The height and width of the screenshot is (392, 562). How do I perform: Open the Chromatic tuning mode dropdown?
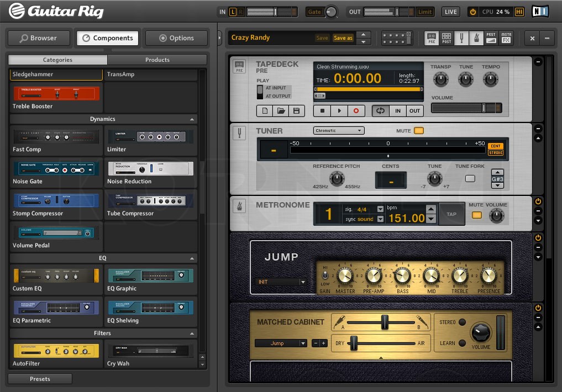click(339, 130)
